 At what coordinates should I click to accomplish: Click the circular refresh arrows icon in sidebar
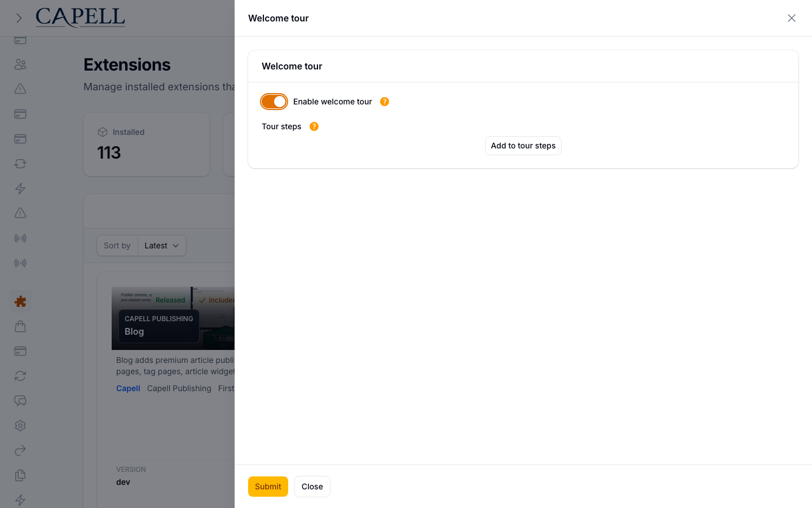tap(20, 376)
